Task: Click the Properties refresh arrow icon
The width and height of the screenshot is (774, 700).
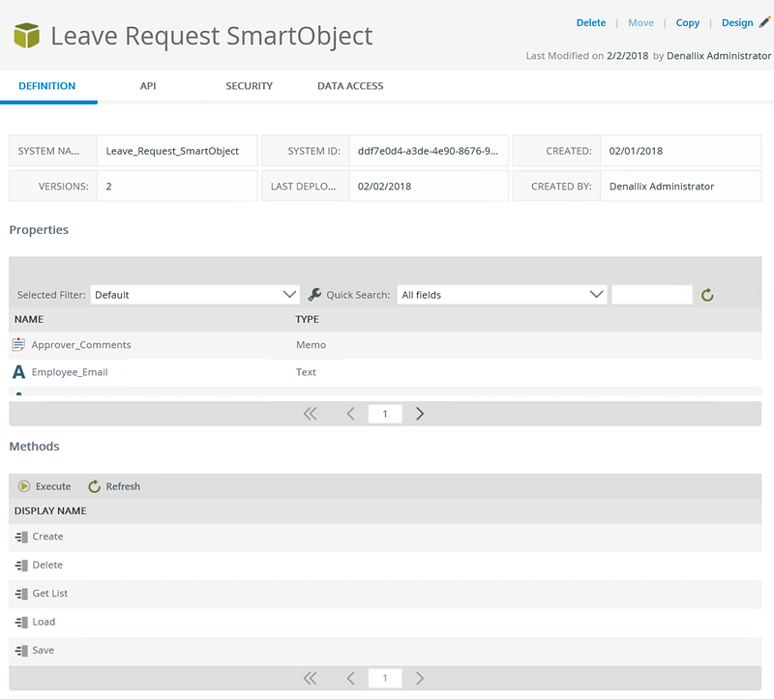Action: point(707,295)
